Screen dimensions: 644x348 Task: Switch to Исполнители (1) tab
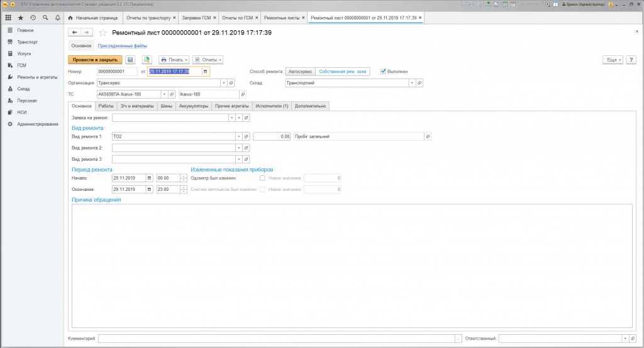pos(272,106)
